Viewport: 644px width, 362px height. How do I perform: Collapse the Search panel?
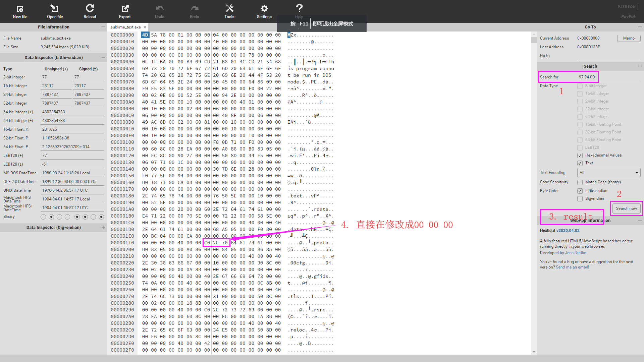640,66
